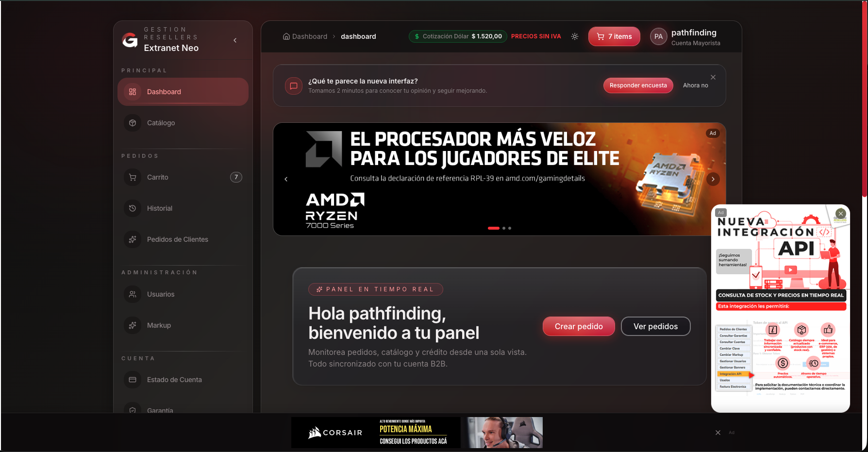Screen dimensions: 868x452
Task: Click the Panel en tiempo real tag
Action: [375, 289]
